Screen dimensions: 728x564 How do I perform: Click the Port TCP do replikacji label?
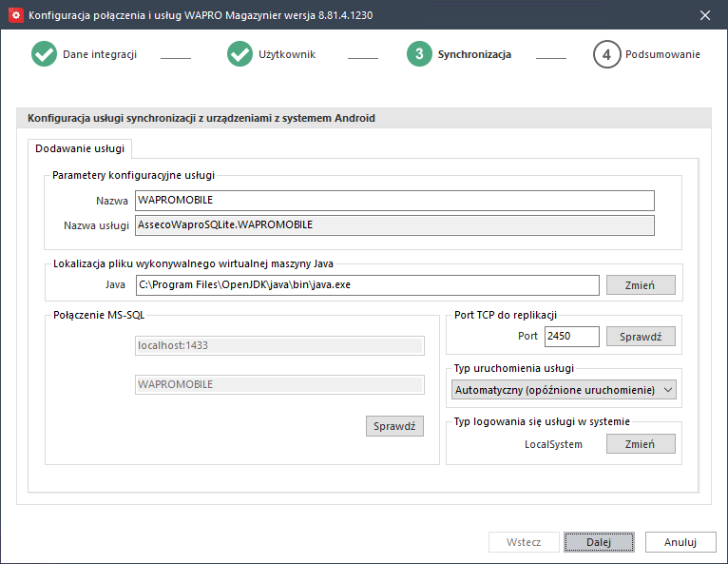coord(506,315)
